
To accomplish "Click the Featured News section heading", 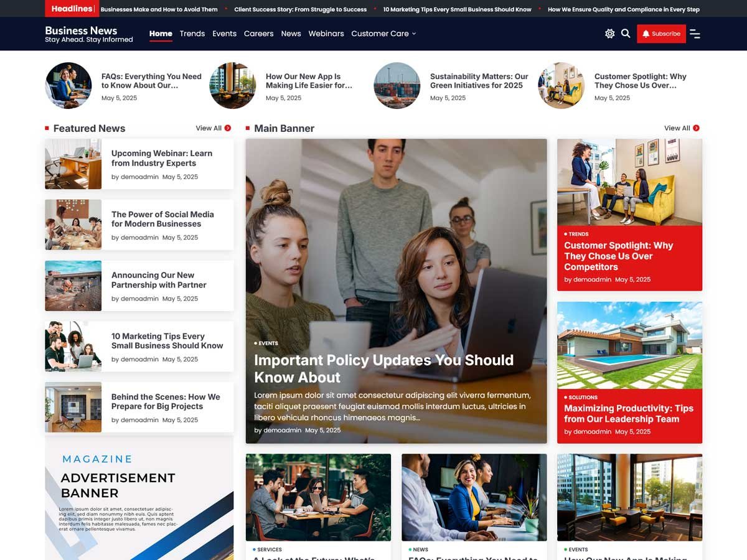I will coord(89,128).
